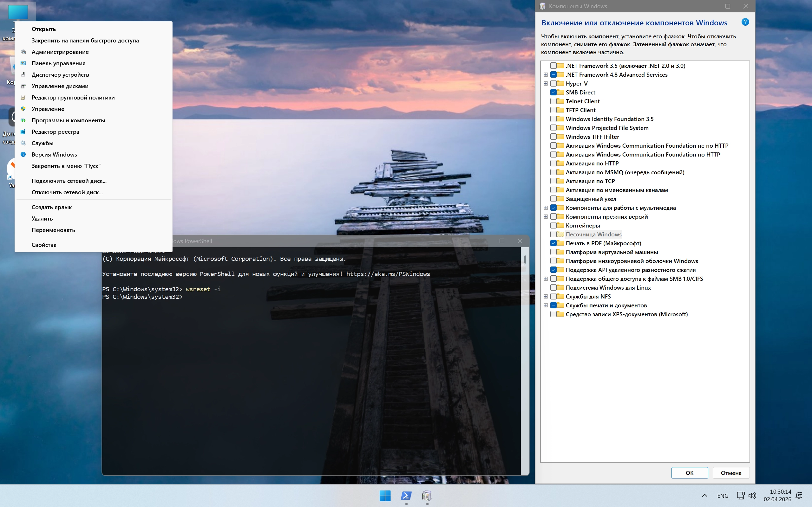Show hidden tray icons chevron

point(704,495)
